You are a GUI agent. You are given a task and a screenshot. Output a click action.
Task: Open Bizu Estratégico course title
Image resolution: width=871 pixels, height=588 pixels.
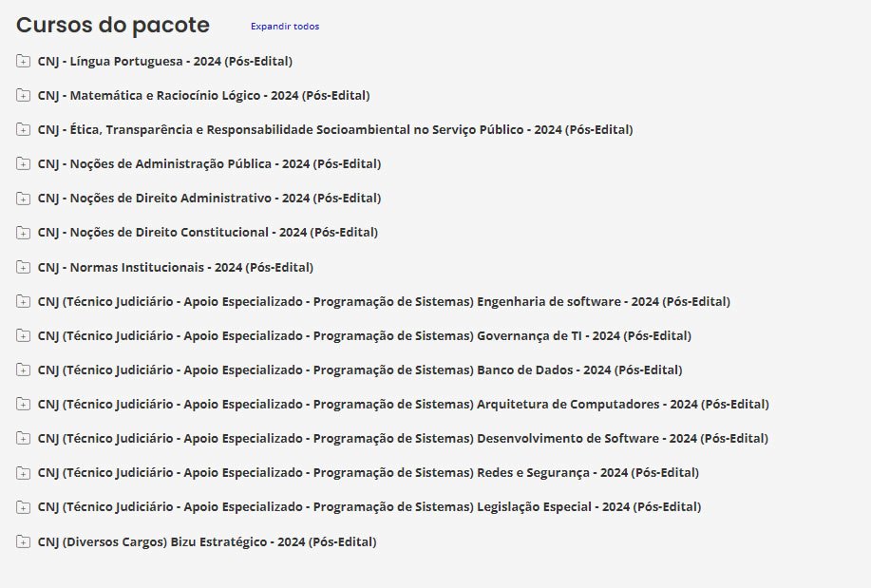(207, 542)
